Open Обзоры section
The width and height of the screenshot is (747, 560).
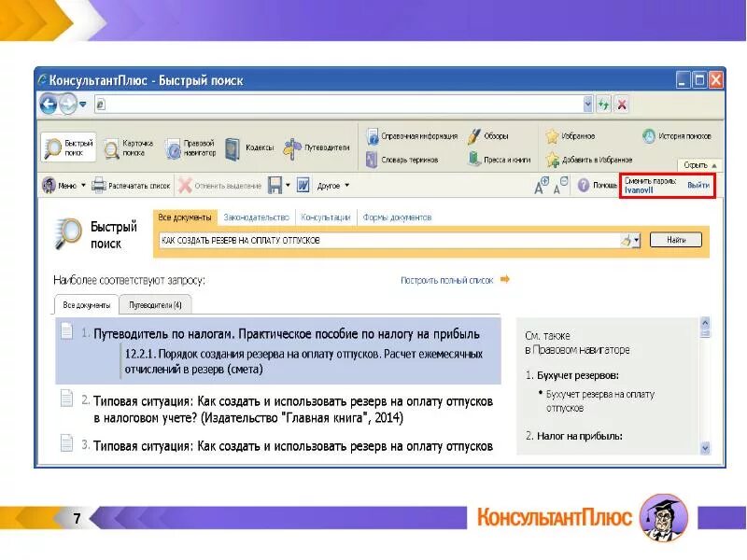coord(487,136)
